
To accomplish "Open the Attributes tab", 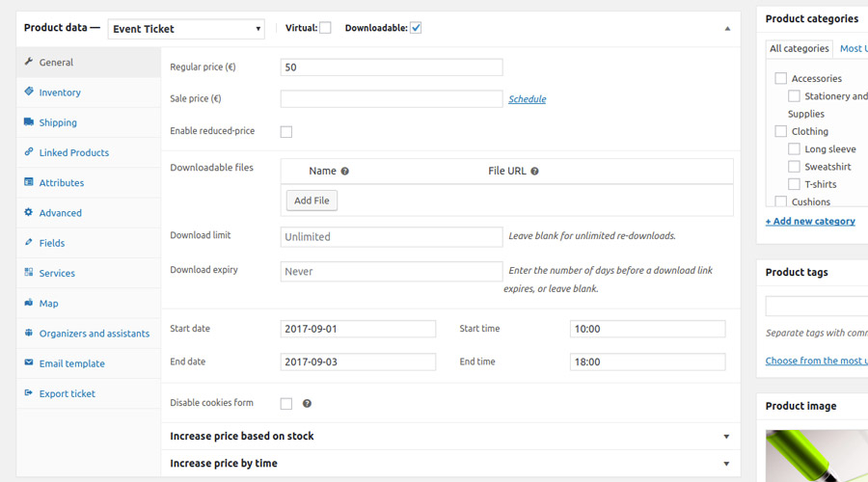I will pyautogui.click(x=61, y=183).
